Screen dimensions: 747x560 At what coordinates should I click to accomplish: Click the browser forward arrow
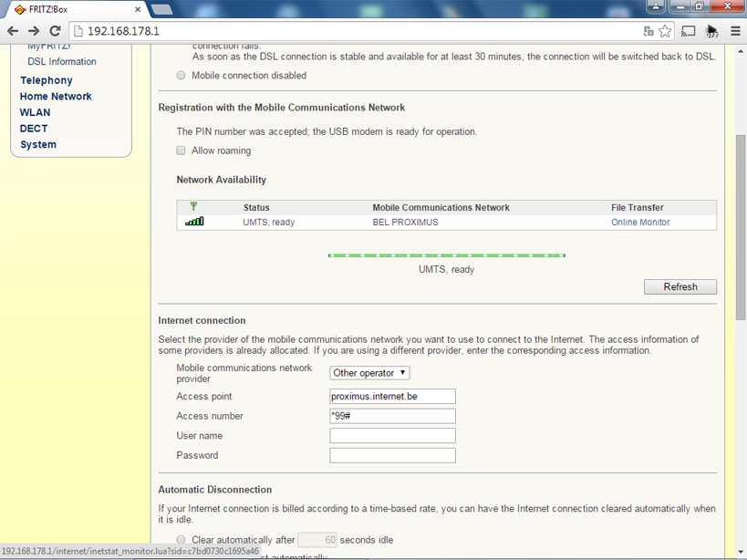tap(34, 31)
